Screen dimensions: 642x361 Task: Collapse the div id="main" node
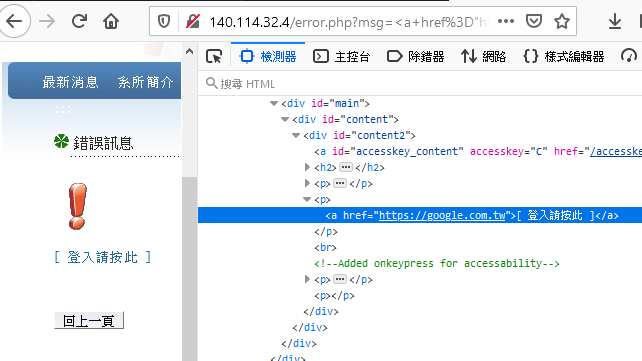[x=274, y=104]
